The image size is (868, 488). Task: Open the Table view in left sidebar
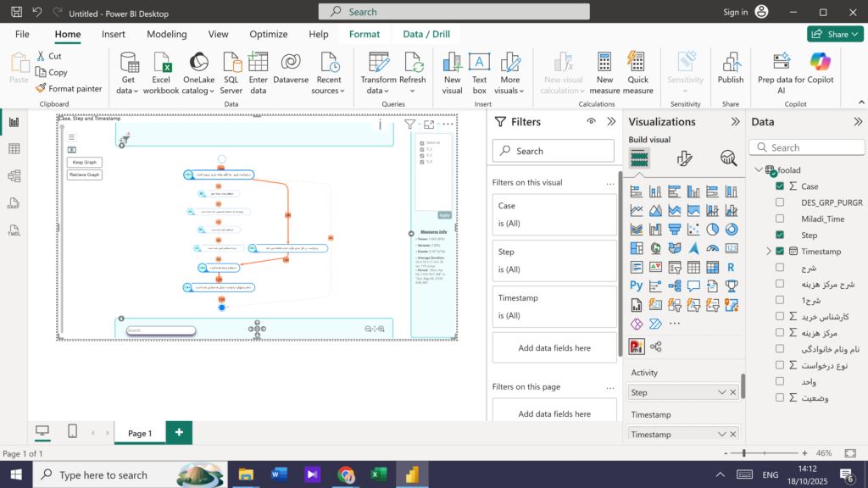coord(14,149)
